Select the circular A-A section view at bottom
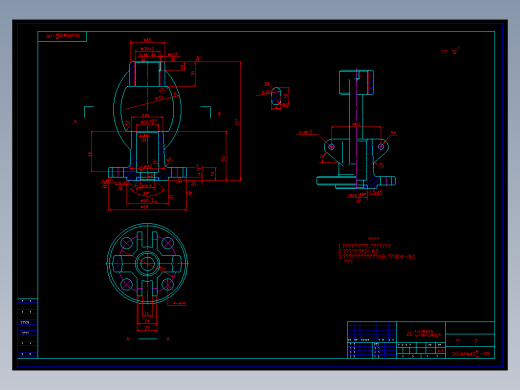Viewport: 520px width, 390px height. click(x=147, y=263)
